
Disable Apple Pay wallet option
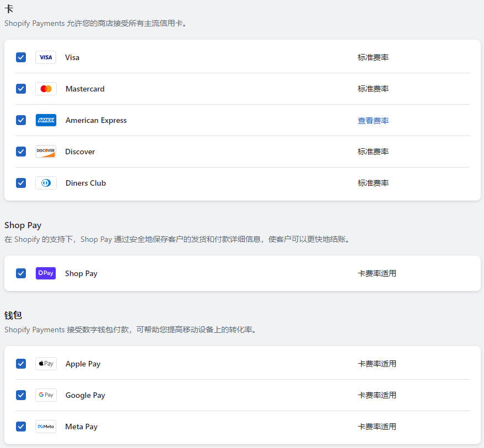[x=20, y=364]
